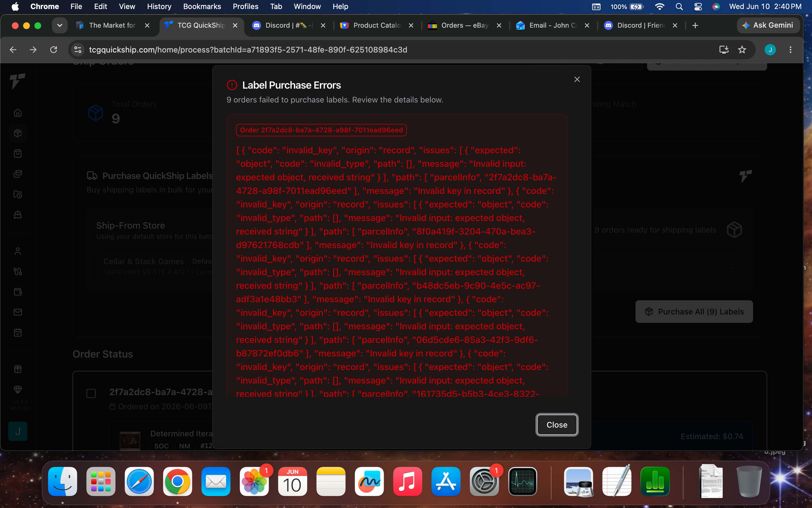Open the gift sidebar icon
Viewport: 812px width, 508px height.
(x=18, y=369)
